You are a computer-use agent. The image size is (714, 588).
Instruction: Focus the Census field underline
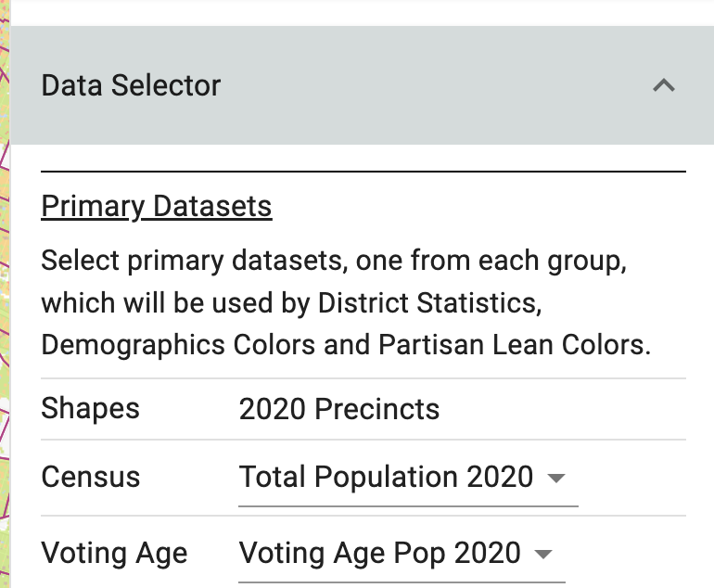coord(408,505)
